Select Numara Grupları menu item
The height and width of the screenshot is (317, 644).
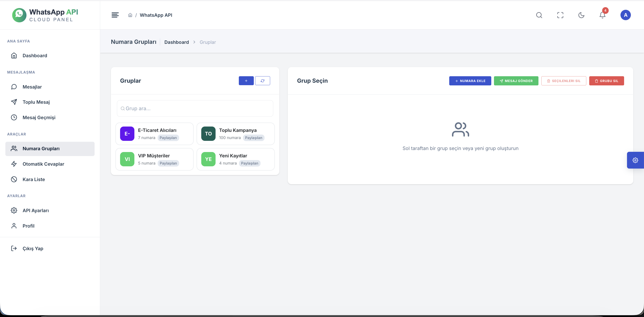[x=50, y=149]
